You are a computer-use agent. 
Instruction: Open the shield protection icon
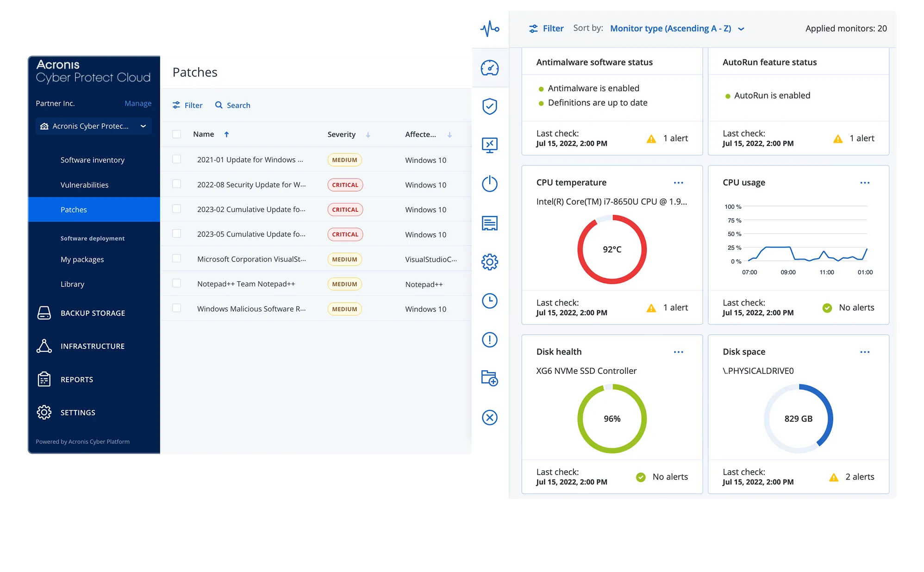tap(489, 106)
